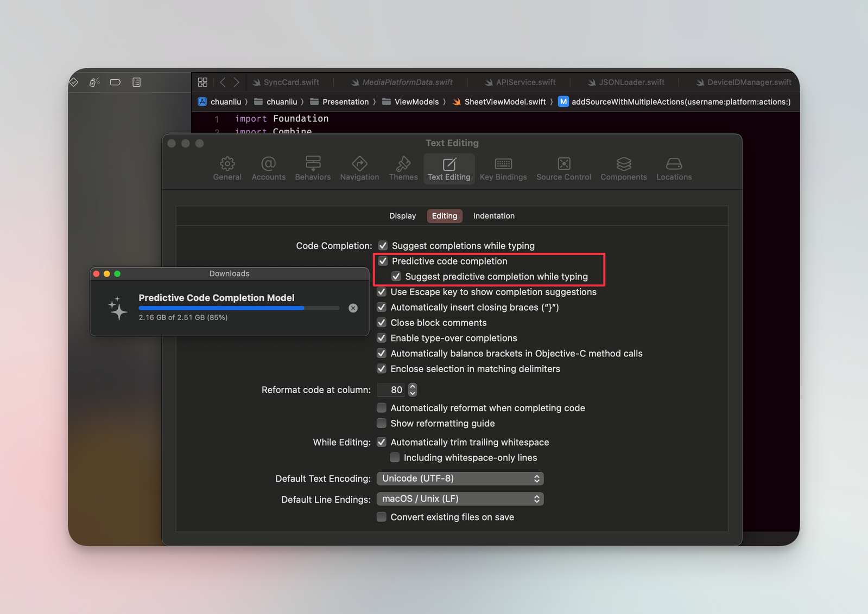Screen dimensions: 868x614
Task: Switch to the Display tab
Action: [x=402, y=216]
